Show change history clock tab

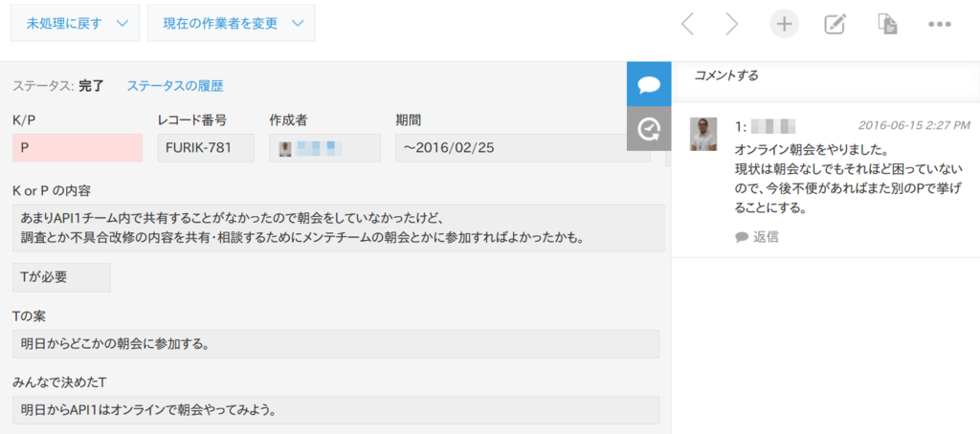pyautogui.click(x=649, y=129)
